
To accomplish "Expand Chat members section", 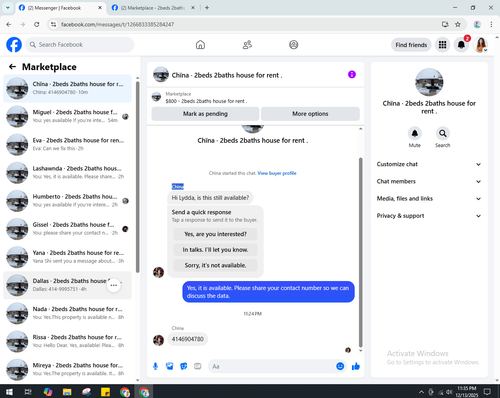I will coord(429,182).
